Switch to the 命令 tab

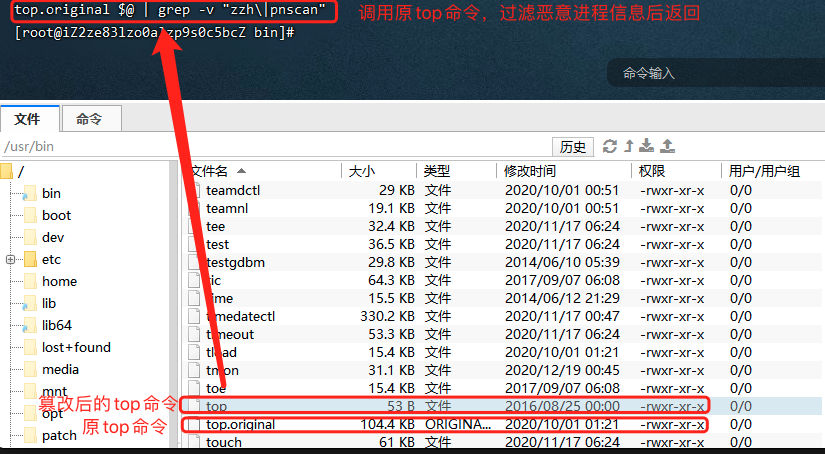89,119
